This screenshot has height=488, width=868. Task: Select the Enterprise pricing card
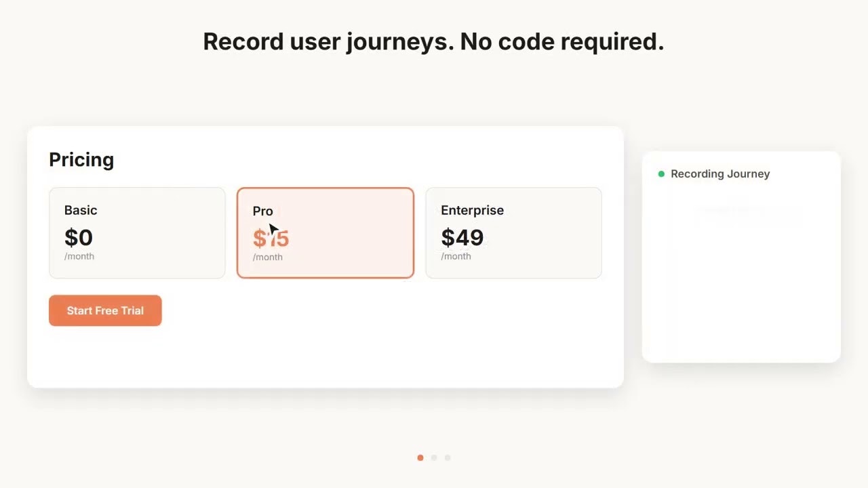(513, 232)
